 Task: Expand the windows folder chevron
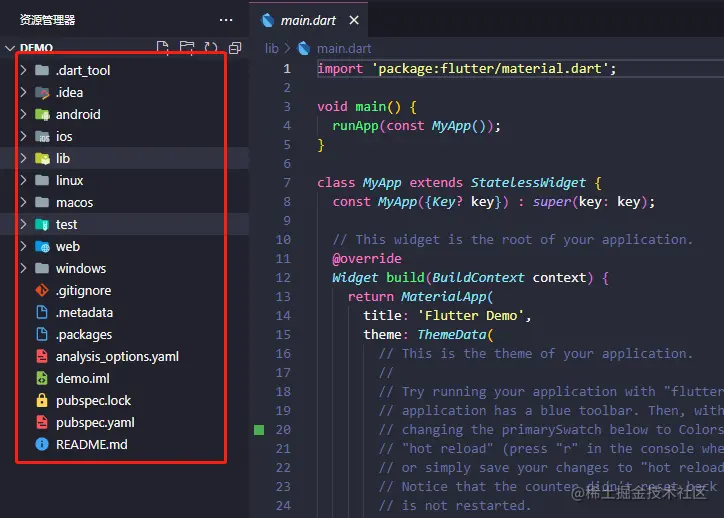coord(24,268)
